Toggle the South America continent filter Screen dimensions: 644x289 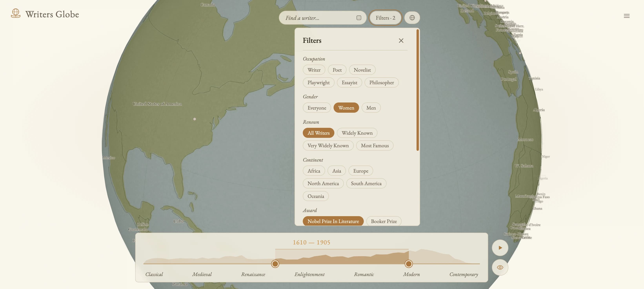pos(366,183)
